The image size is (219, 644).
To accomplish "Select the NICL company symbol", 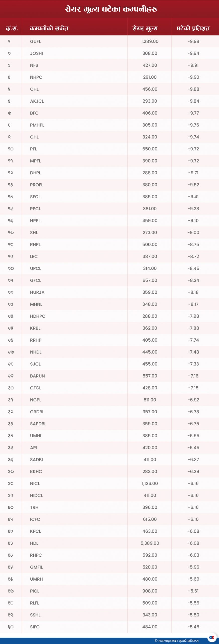I will point(35,484).
